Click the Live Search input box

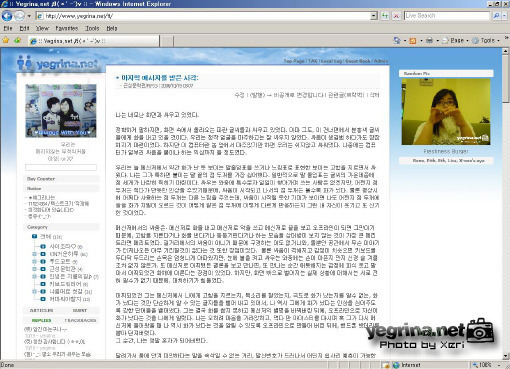click(x=447, y=16)
